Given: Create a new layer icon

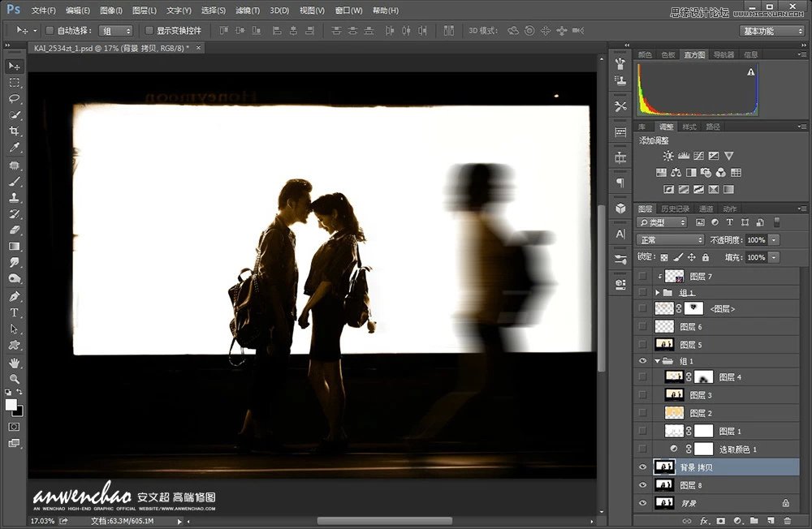Looking at the screenshot, I should point(771,521).
